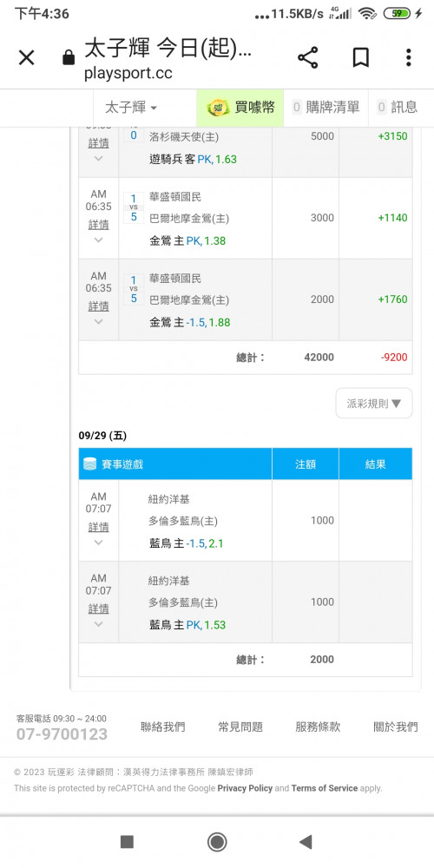Click the coin icon beside 買噱幣
Image resolution: width=434 pixels, height=868 pixels.
218,108
